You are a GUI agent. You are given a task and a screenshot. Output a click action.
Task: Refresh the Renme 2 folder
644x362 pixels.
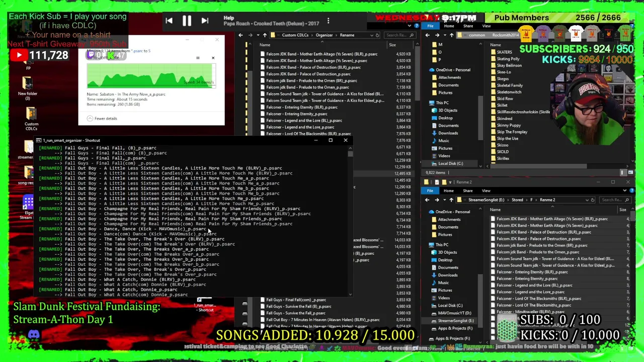[x=593, y=200]
